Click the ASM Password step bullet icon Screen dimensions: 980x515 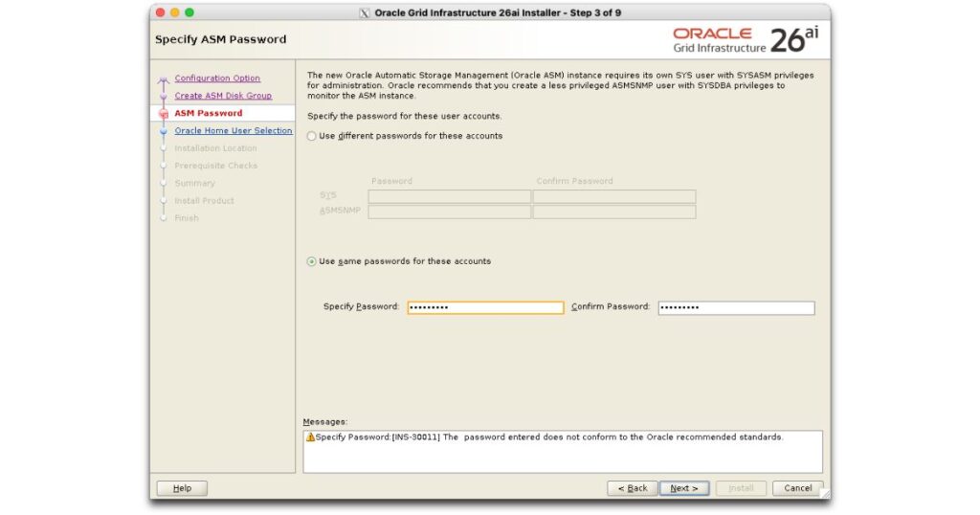(x=164, y=114)
